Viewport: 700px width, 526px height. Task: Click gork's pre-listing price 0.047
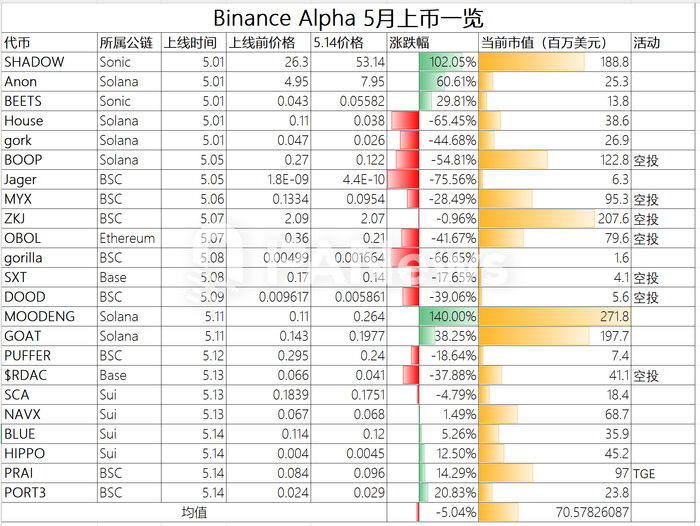click(267, 140)
